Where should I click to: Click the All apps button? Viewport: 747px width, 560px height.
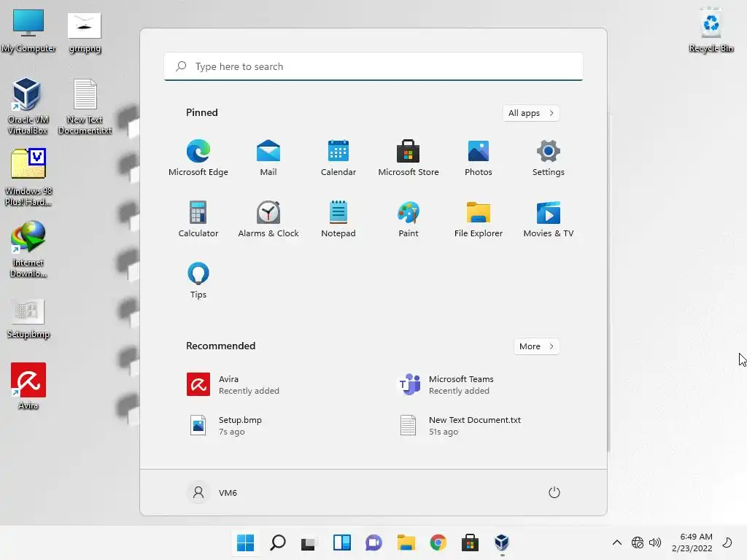click(531, 113)
